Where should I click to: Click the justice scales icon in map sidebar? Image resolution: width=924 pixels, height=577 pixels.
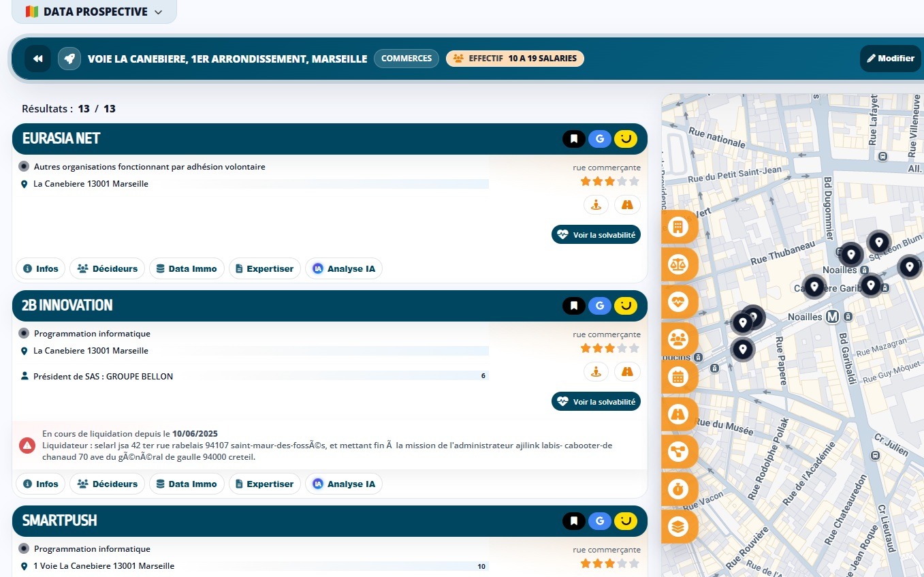678,264
